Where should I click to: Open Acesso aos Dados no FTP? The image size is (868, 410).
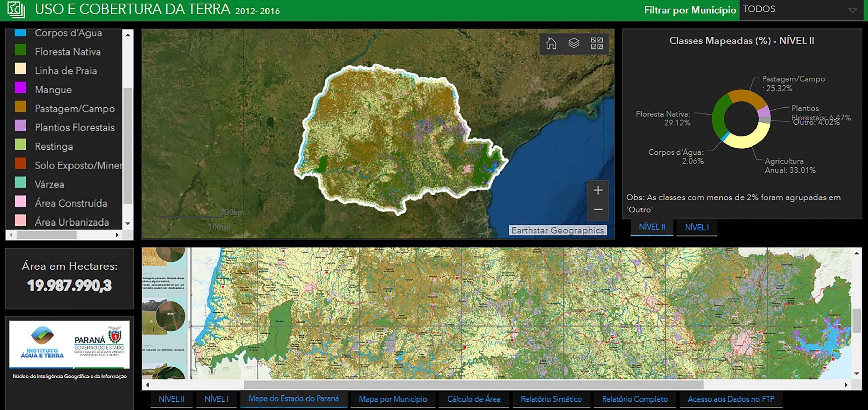click(x=731, y=399)
